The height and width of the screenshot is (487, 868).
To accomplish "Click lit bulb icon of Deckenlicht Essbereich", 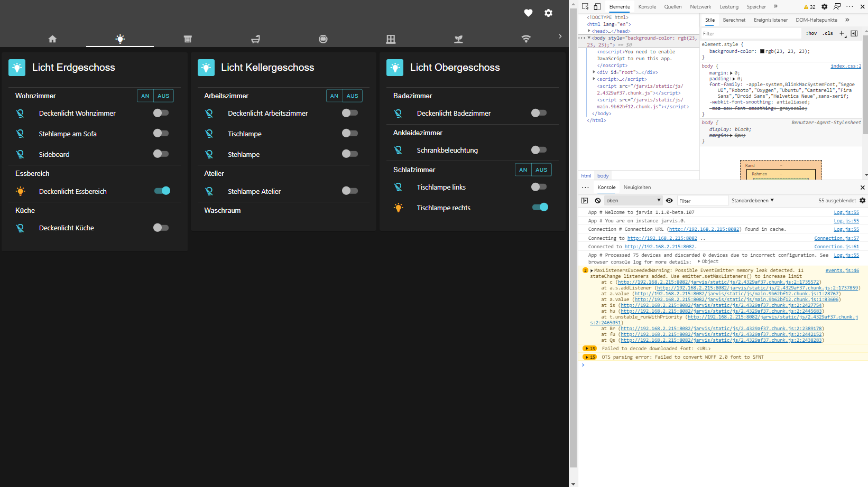I will (20, 191).
